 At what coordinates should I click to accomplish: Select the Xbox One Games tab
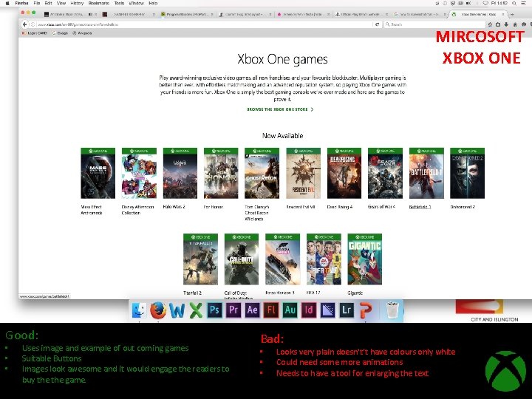(x=478, y=14)
